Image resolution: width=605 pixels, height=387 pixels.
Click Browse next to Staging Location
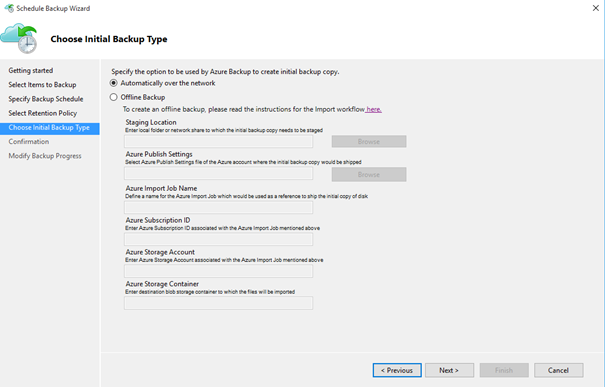click(x=369, y=141)
